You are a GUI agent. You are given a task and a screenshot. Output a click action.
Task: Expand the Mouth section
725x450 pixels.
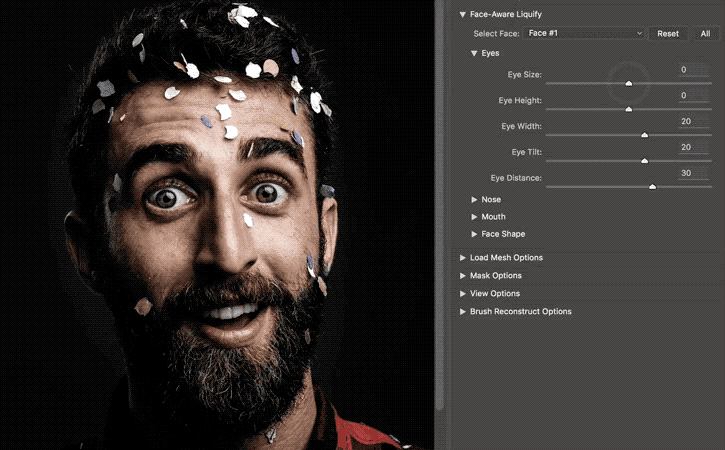pyautogui.click(x=475, y=216)
